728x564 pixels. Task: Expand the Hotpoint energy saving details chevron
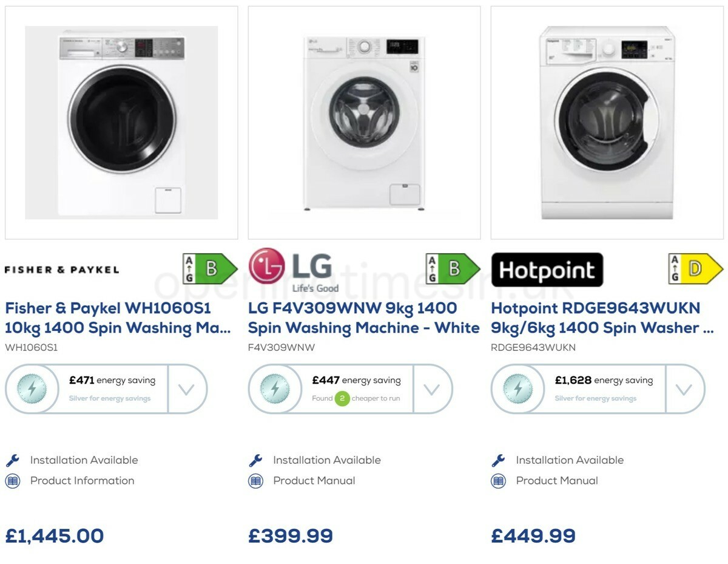(x=685, y=389)
